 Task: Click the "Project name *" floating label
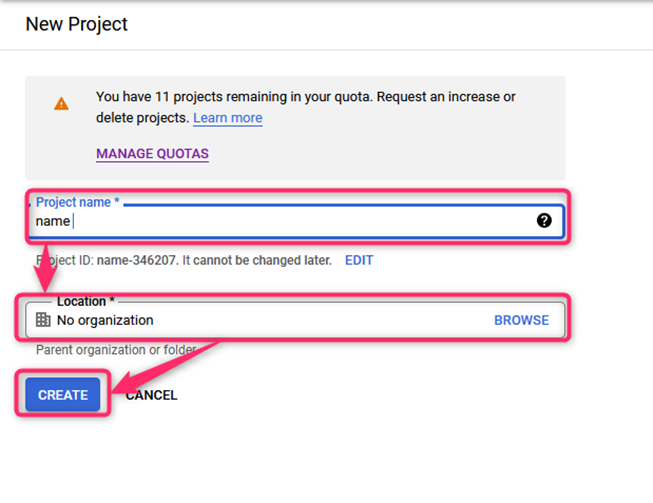click(77, 202)
